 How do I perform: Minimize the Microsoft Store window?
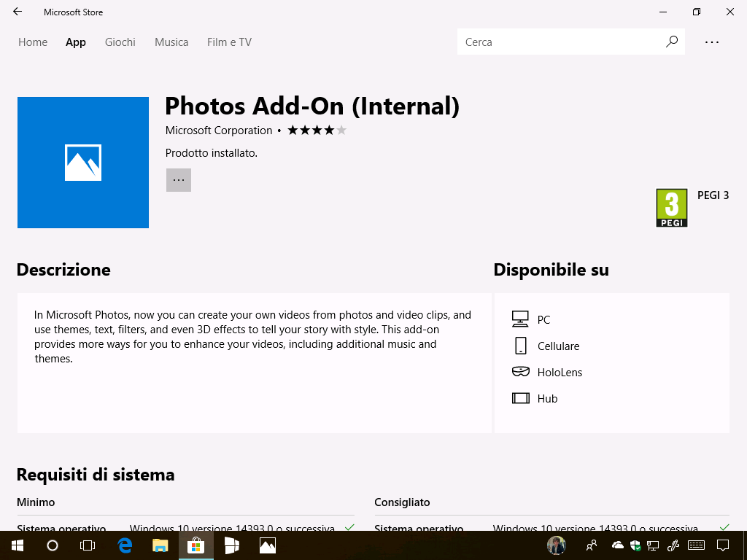pos(663,12)
